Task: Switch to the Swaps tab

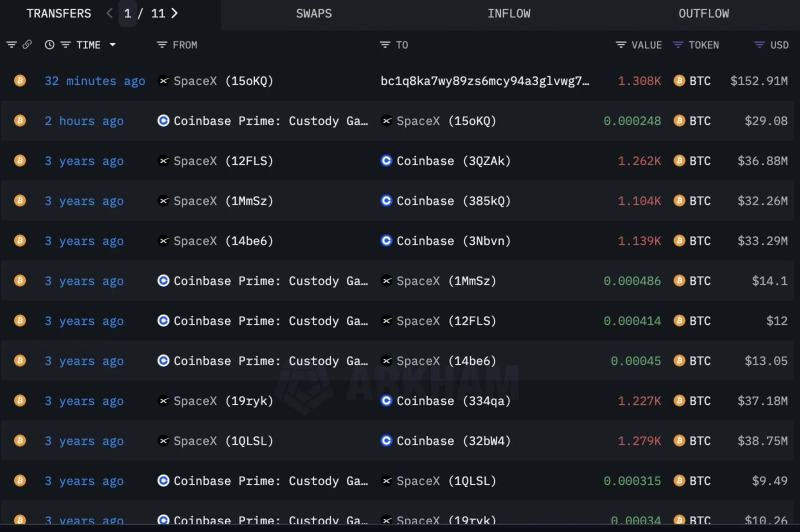Action: point(314,14)
